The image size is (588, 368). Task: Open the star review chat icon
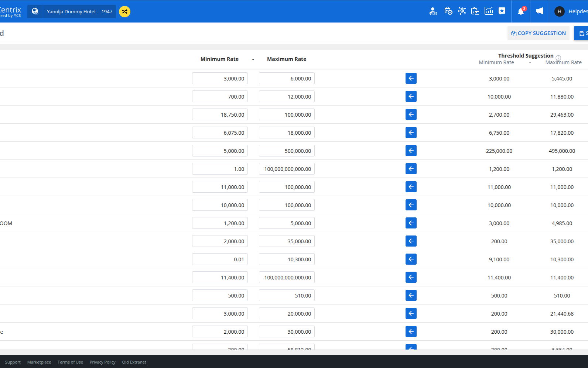point(502,11)
